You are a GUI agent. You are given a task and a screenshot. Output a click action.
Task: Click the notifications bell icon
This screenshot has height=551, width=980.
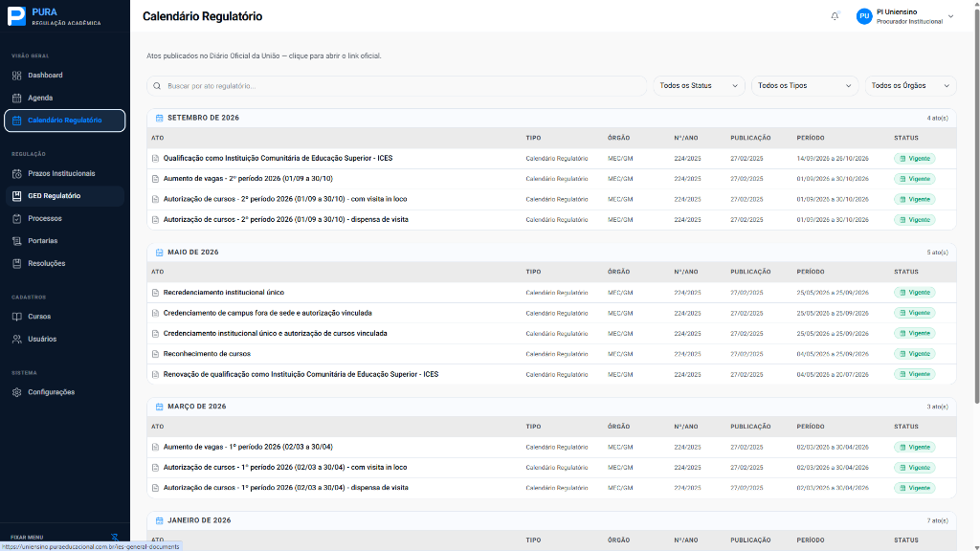point(835,16)
